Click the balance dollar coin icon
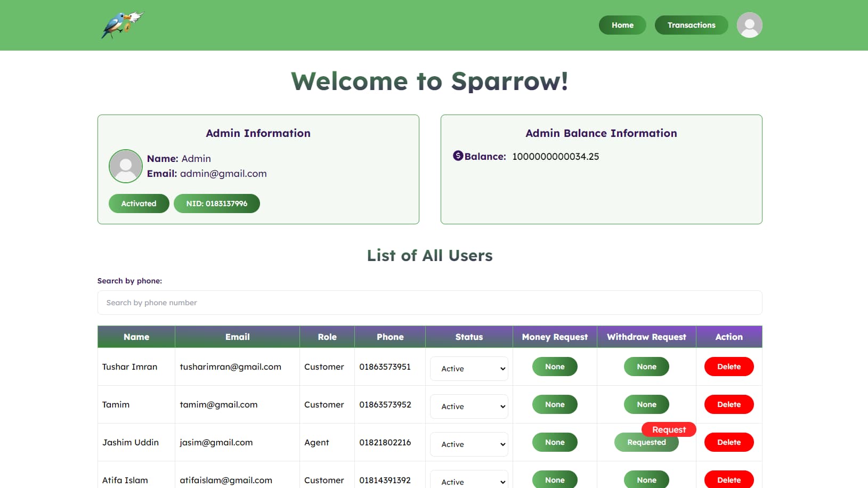 [x=458, y=156]
